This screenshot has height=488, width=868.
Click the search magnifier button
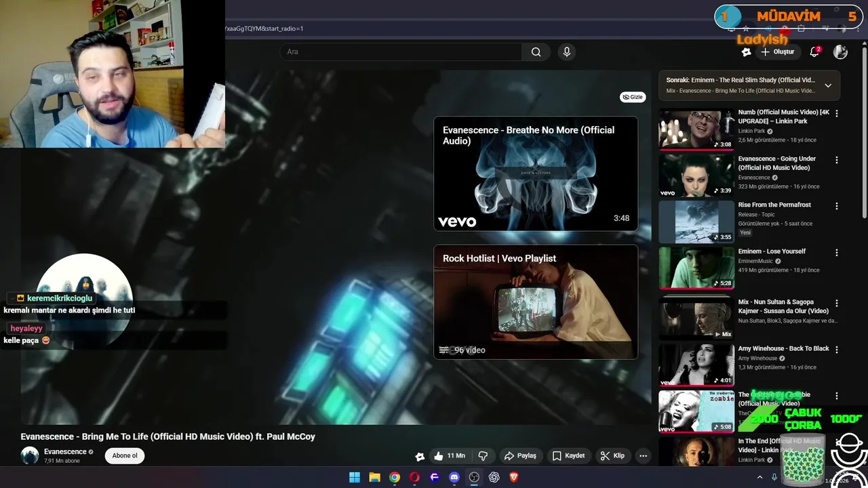pyautogui.click(x=536, y=52)
